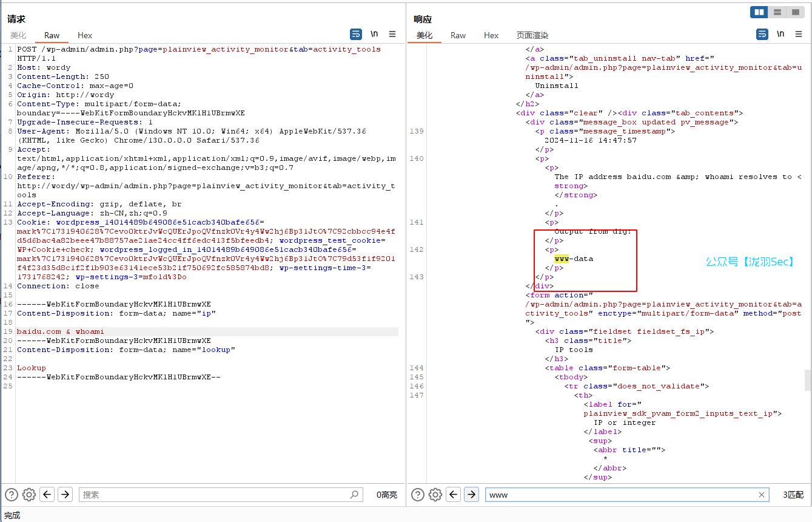Open the 页面渲染 response tab
Image resolution: width=812 pixels, height=522 pixels.
[x=532, y=35]
